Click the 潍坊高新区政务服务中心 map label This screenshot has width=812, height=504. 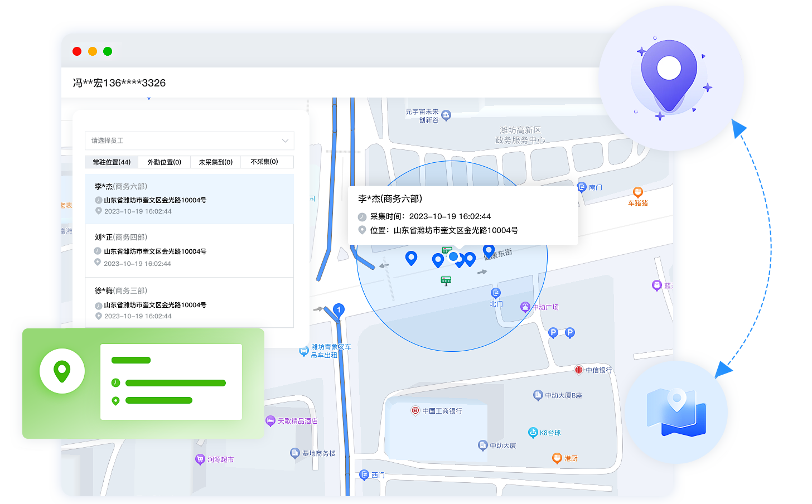520,135
